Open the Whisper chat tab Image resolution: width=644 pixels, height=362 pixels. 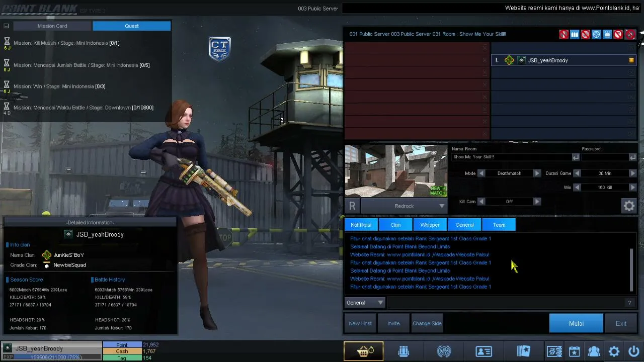(x=430, y=225)
